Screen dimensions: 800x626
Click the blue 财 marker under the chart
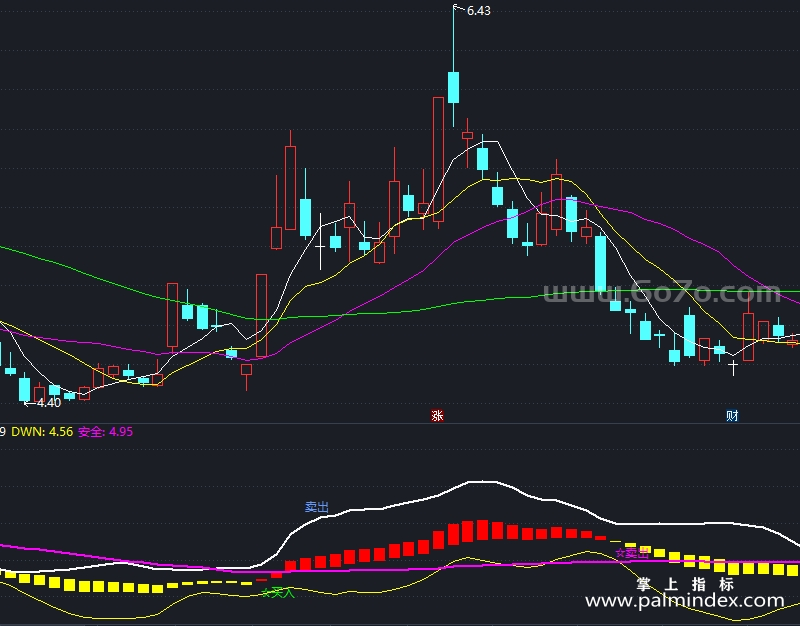[x=732, y=416]
